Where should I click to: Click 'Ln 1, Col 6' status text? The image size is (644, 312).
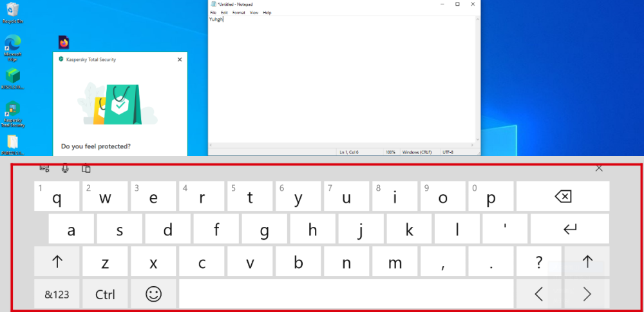tap(349, 152)
